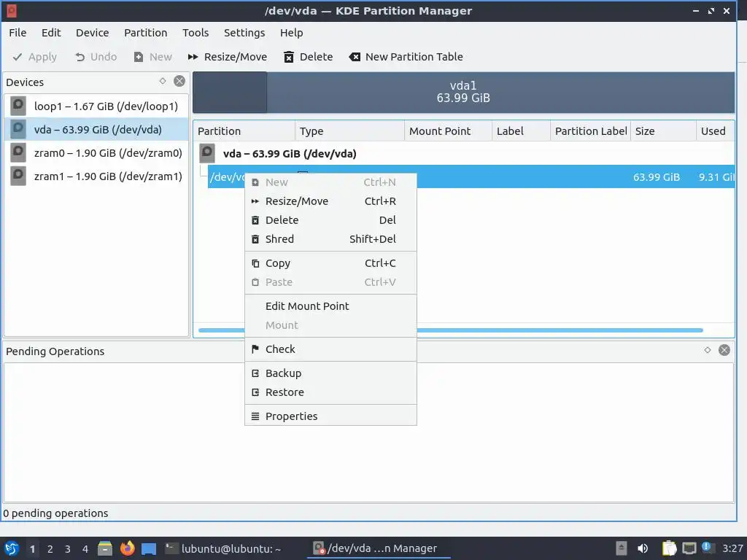
Task: Open the Help menu
Action: [292, 32]
